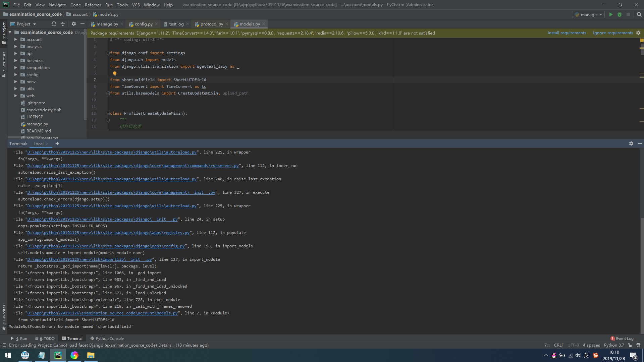Open PyCharm from Windows taskbar
The width and height of the screenshot is (644, 362).
58,355
